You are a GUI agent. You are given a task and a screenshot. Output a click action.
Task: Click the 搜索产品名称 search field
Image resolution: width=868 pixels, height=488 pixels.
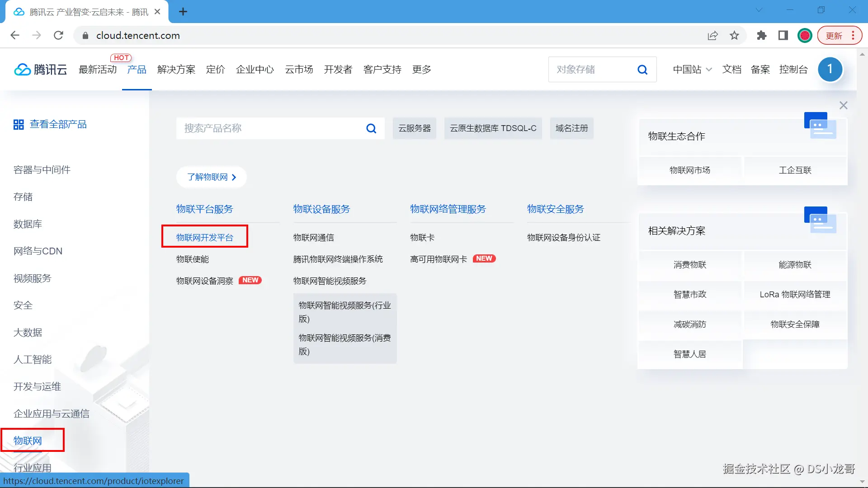coord(271,128)
